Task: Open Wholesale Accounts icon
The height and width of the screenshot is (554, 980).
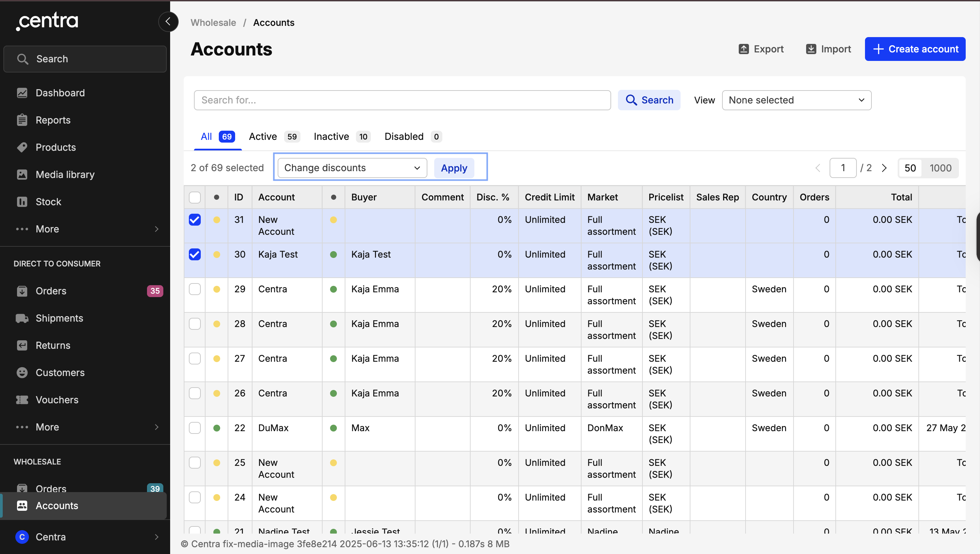Action: pos(22,505)
